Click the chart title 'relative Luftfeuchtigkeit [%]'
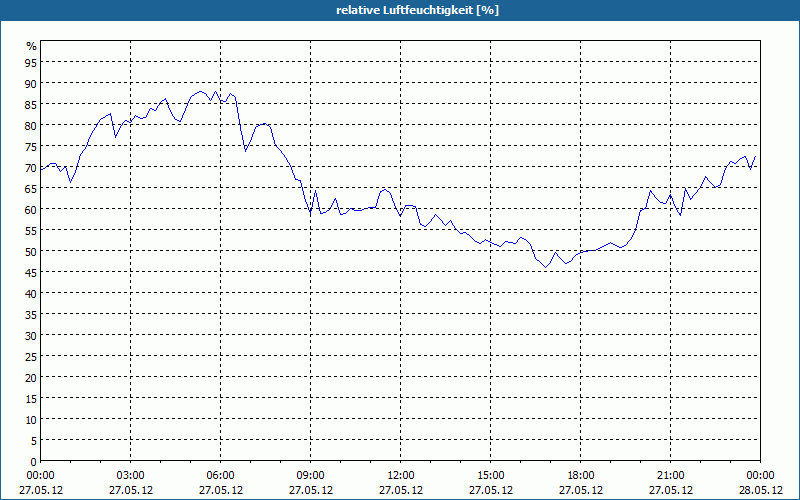The height and width of the screenshot is (500, 800). point(417,10)
